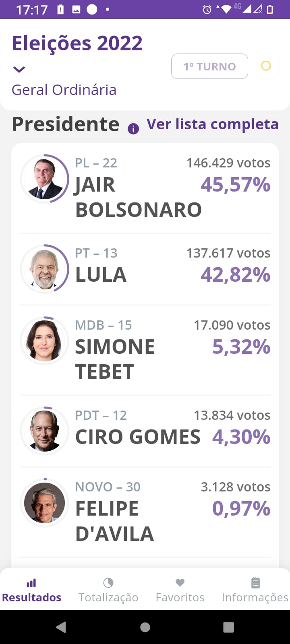The width and height of the screenshot is (290, 644).
Task: Tap the Android back triangle icon
Action: click(61, 627)
